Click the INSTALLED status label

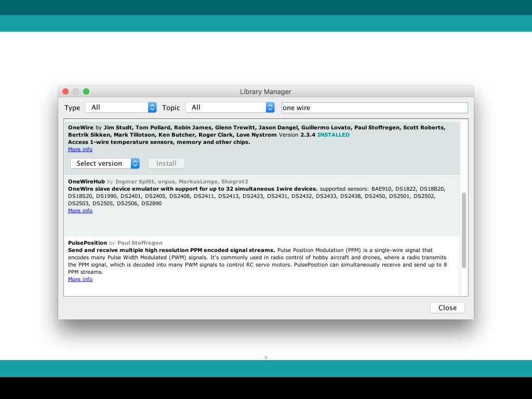coord(333,135)
